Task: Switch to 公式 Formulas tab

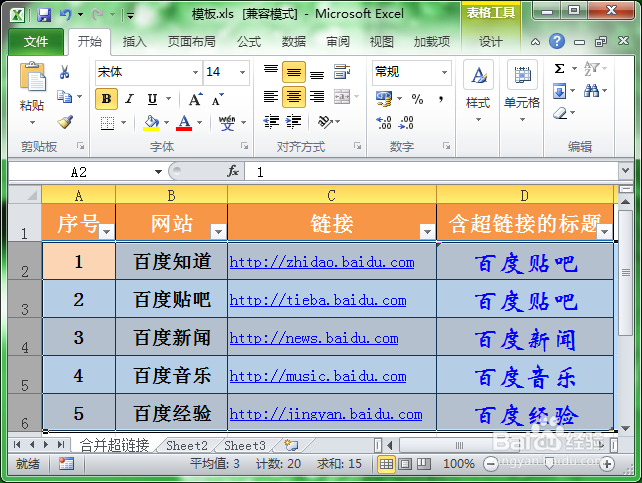Action: coord(249,41)
